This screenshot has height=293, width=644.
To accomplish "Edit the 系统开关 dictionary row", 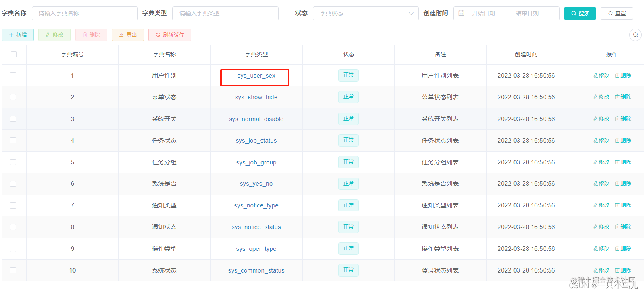I will [x=601, y=119].
